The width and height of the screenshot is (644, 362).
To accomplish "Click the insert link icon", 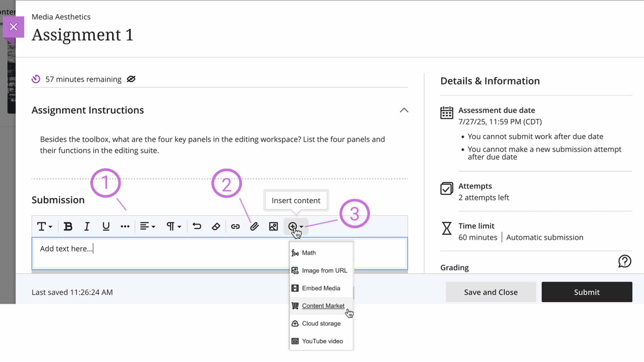I will [235, 226].
